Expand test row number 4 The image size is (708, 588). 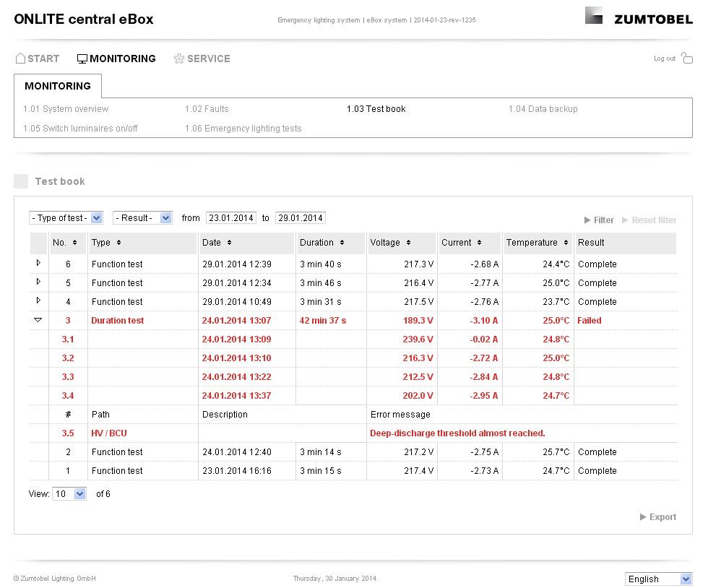(38, 301)
